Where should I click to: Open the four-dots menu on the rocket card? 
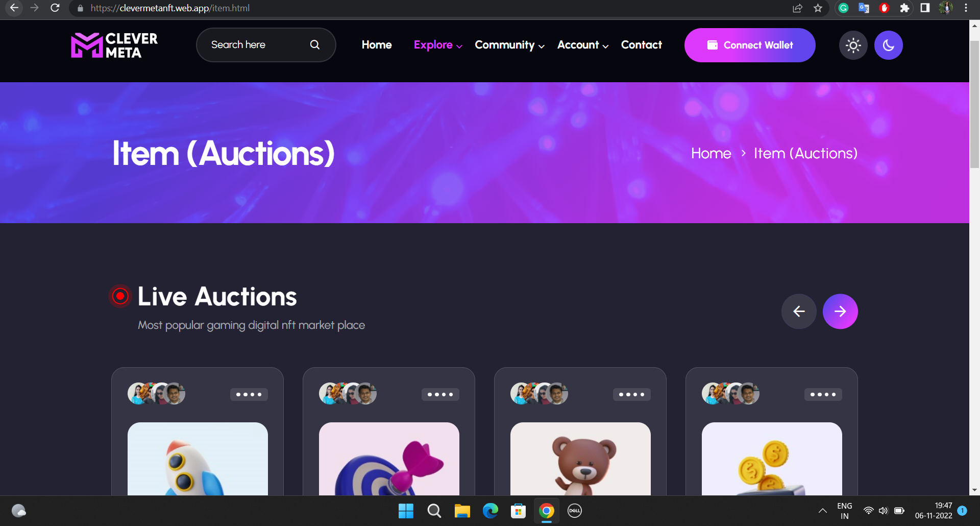[249, 394]
